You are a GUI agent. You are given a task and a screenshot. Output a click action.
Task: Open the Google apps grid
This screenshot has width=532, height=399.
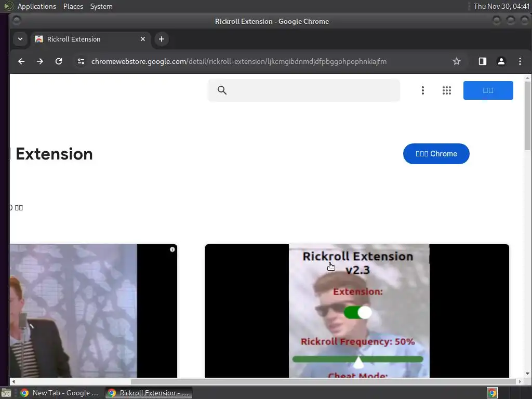[x=446, y=90]
